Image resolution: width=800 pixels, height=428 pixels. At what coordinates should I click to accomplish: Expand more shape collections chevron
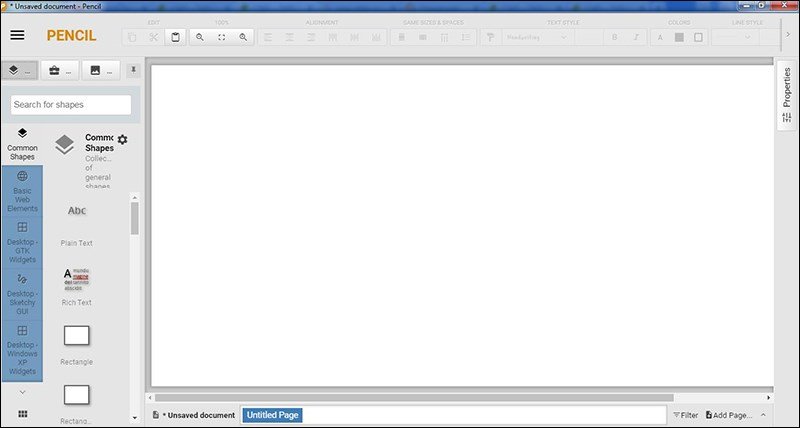click(22, 392)
